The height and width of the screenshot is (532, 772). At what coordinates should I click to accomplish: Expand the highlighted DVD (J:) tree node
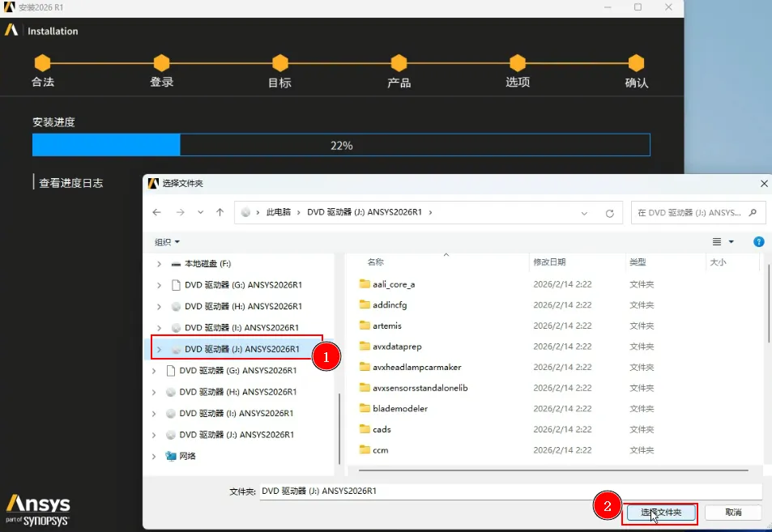tap(159, 350)
